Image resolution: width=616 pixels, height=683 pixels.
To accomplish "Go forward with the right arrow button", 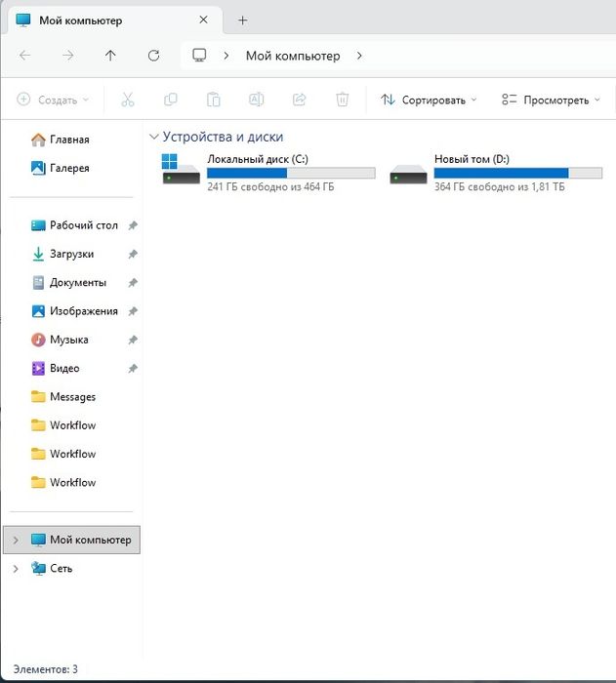I will click(67, 56).
